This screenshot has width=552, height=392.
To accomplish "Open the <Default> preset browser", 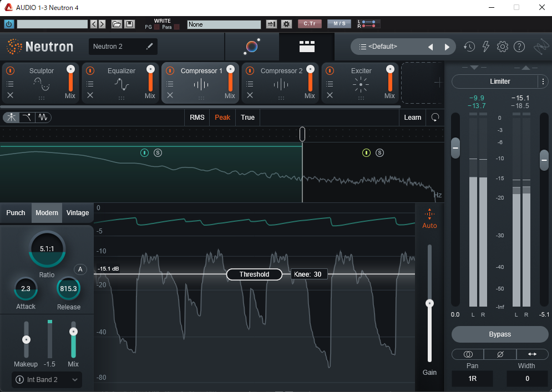I will pos(382,47).
